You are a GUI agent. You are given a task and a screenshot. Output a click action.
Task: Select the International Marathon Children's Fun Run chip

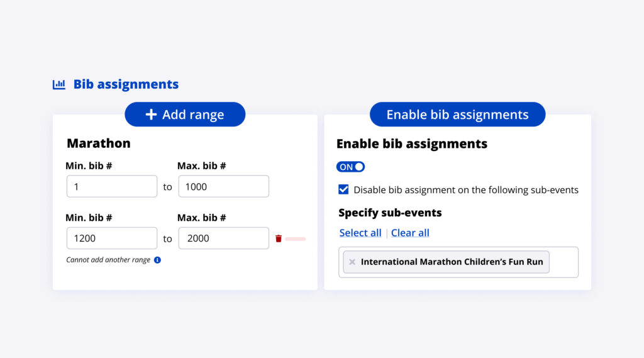pos(452,262)
